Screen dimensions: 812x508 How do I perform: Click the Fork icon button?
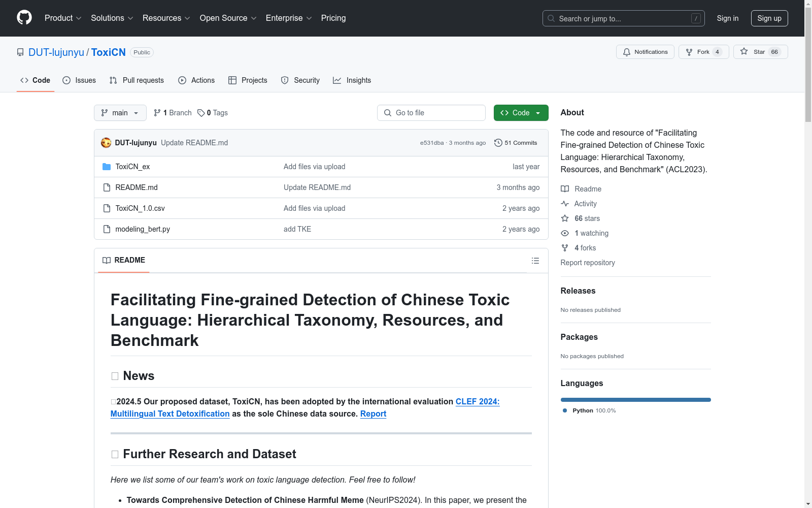tap(689, 52)
